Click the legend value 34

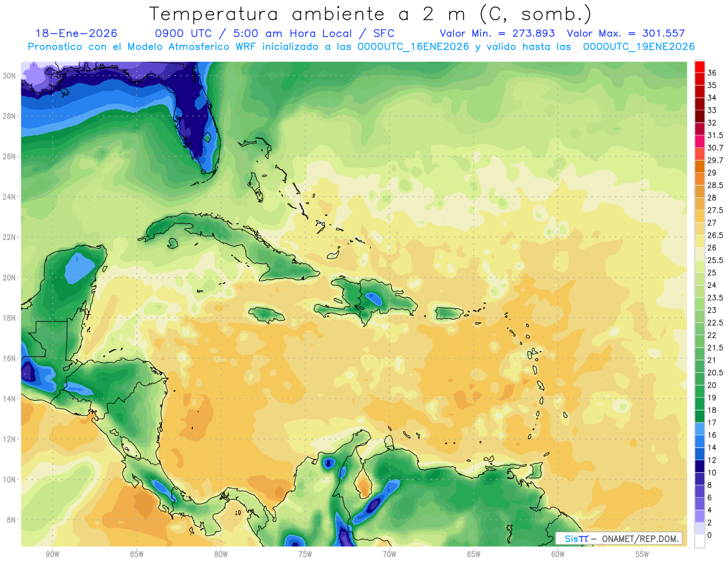pyautogui.click(x=712, y=98)
